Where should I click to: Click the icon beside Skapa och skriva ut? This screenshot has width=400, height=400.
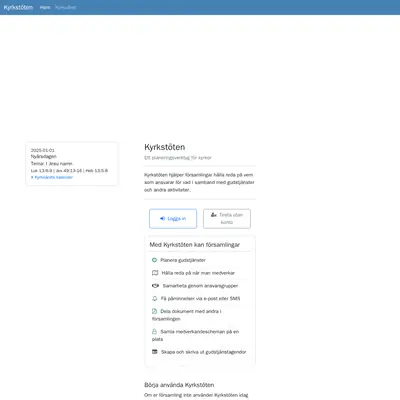coord(155,352)
